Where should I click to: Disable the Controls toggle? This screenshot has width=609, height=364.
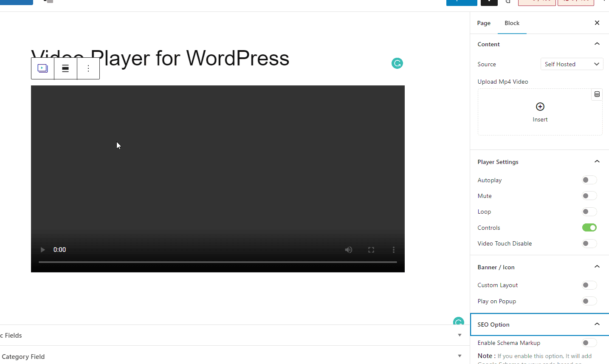[589, 227]
